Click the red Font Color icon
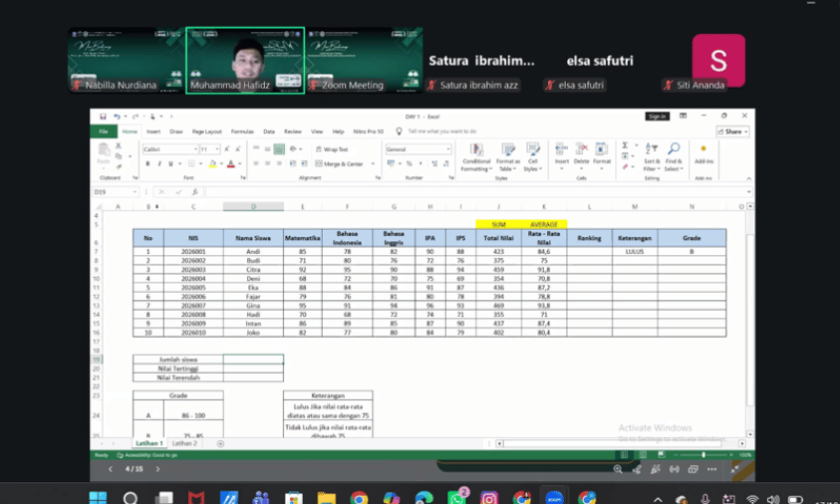840x504 pixels. (231, 164)
